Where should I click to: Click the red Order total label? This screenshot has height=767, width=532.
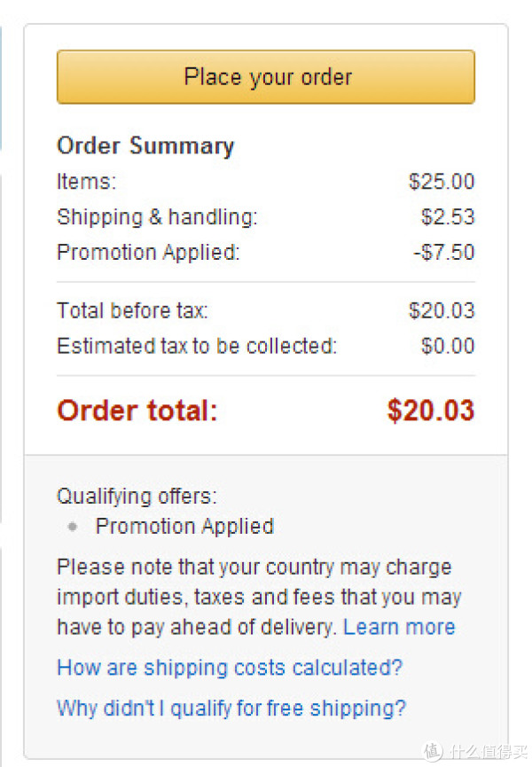pyautogui.click(x=137, y=410)
